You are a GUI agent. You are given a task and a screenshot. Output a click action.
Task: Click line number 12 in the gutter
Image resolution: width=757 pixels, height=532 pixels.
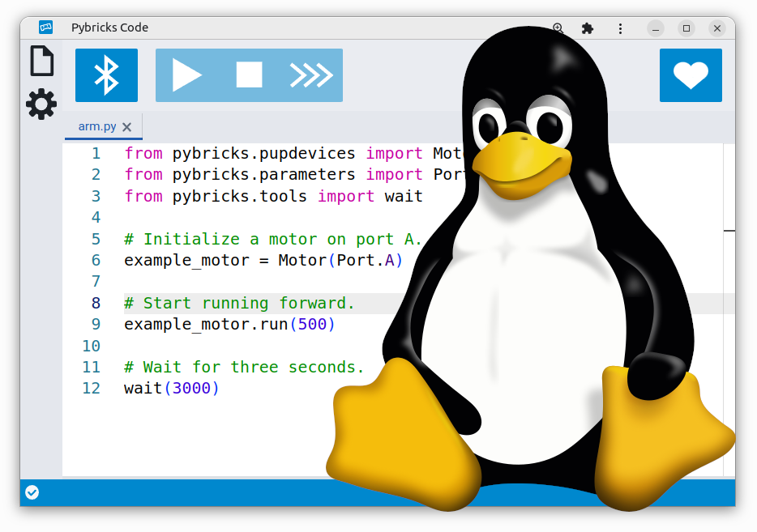[x=92, y=388]
